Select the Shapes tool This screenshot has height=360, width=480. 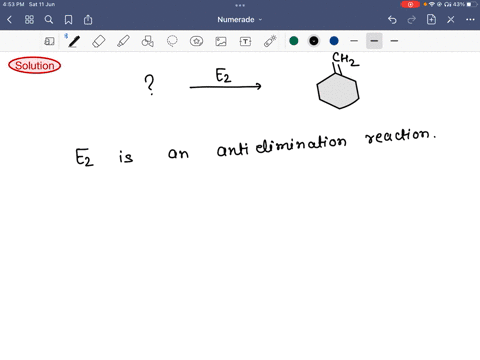[148, 41]
